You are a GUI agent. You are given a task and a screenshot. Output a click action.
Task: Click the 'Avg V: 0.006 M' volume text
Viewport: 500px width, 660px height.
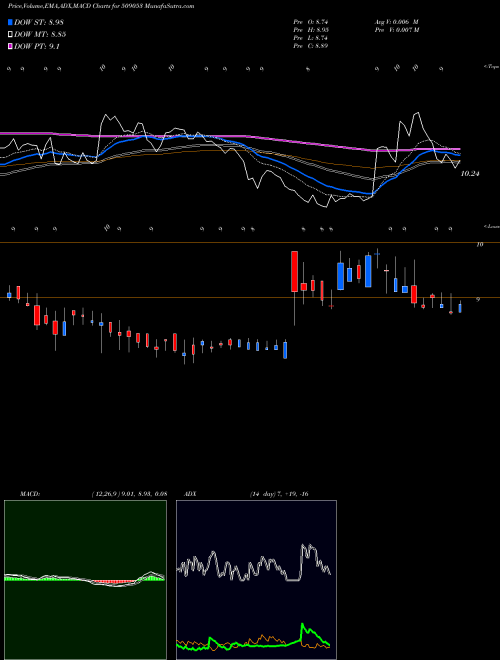(396, 22)
